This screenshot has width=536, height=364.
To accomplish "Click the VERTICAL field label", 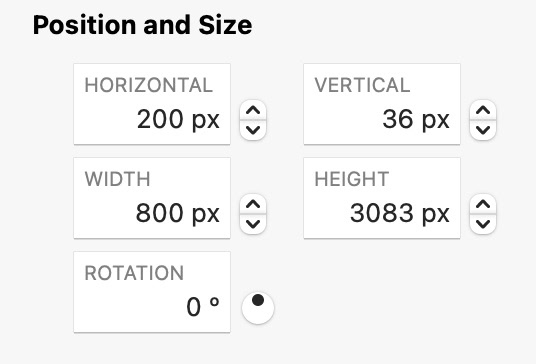I will coord(362,85).
